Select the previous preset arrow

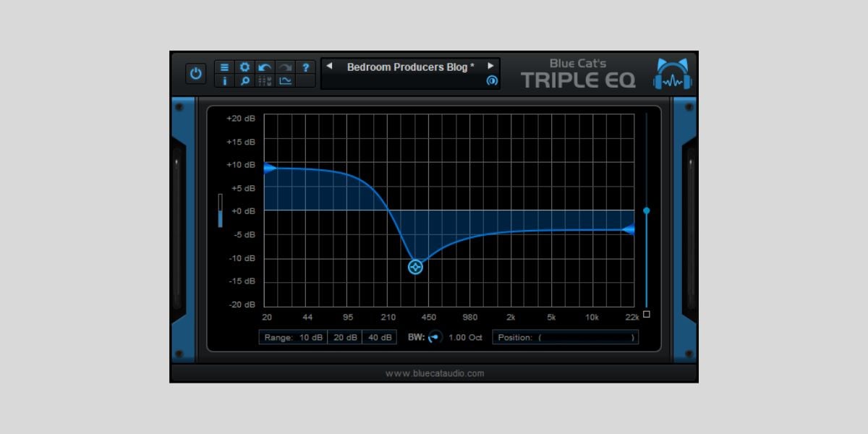(x=330, y=66)
